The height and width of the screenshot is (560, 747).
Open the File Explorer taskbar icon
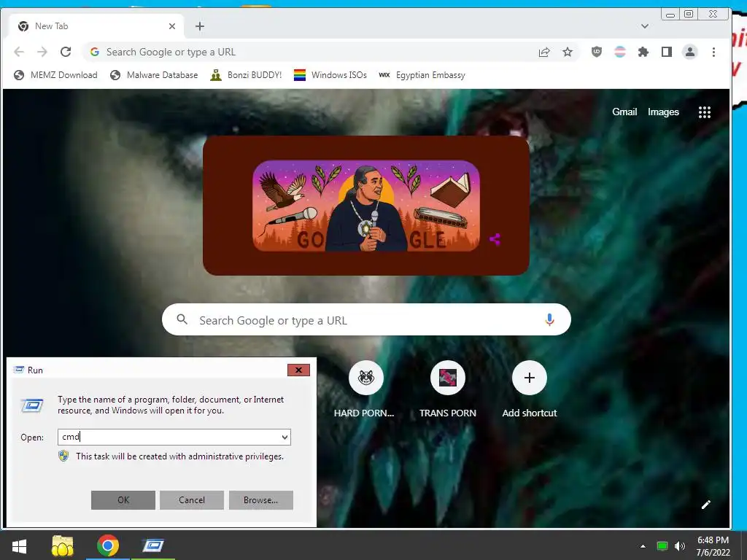63,545
